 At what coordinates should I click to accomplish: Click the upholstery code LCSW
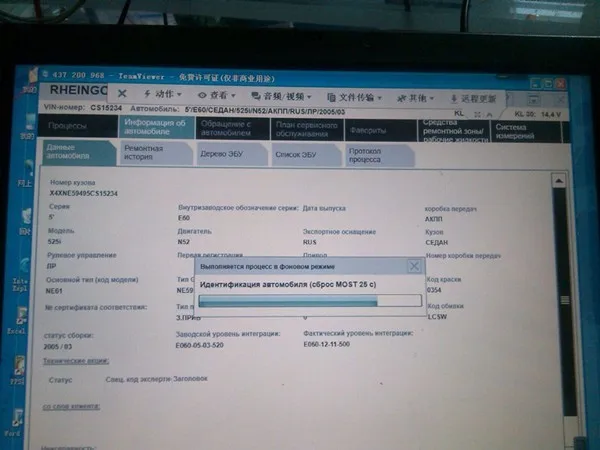click(437, 316)
